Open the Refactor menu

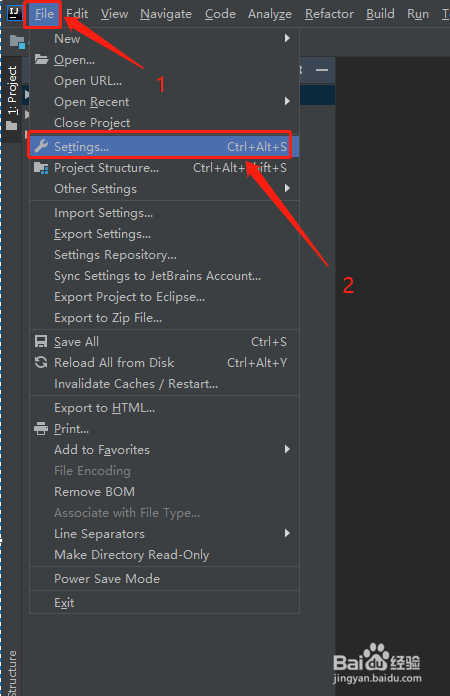point(329,14)
